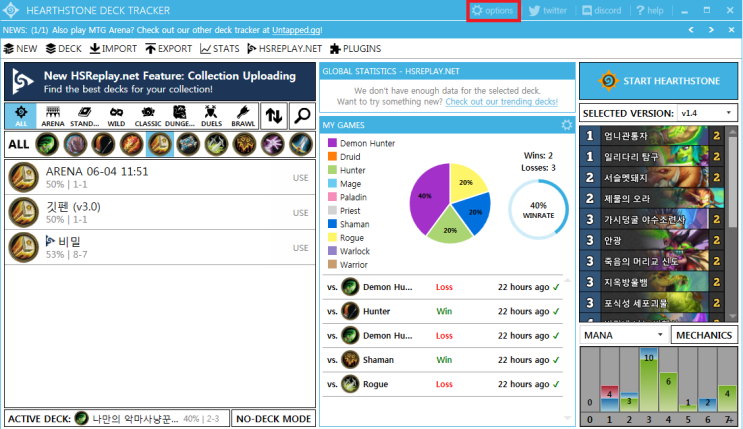Screen dimensions: 743x429
Task: Click the checkmark on the Rogue game row
Action: tap(556, 384)
